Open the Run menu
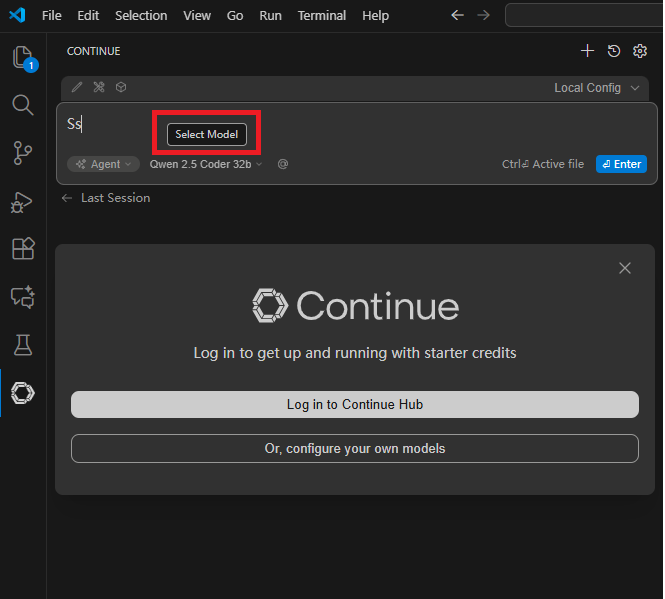The image size is (665, 599). pos(271,16)
